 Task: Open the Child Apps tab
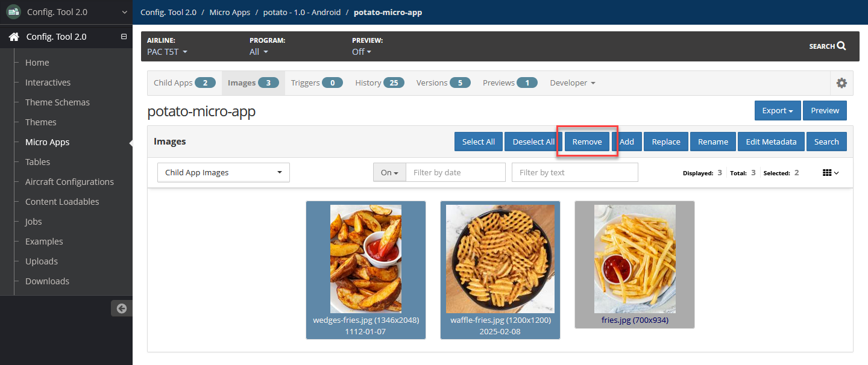[x=184, y=83]
